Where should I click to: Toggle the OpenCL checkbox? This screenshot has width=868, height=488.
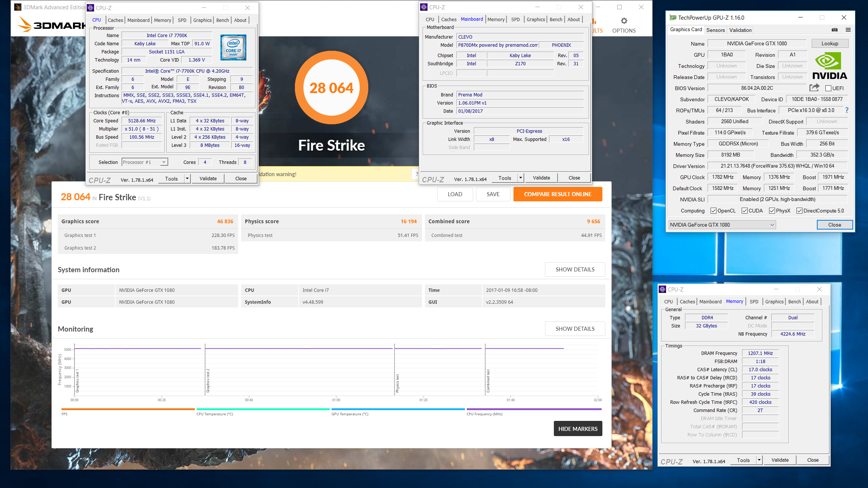(713, 211)
